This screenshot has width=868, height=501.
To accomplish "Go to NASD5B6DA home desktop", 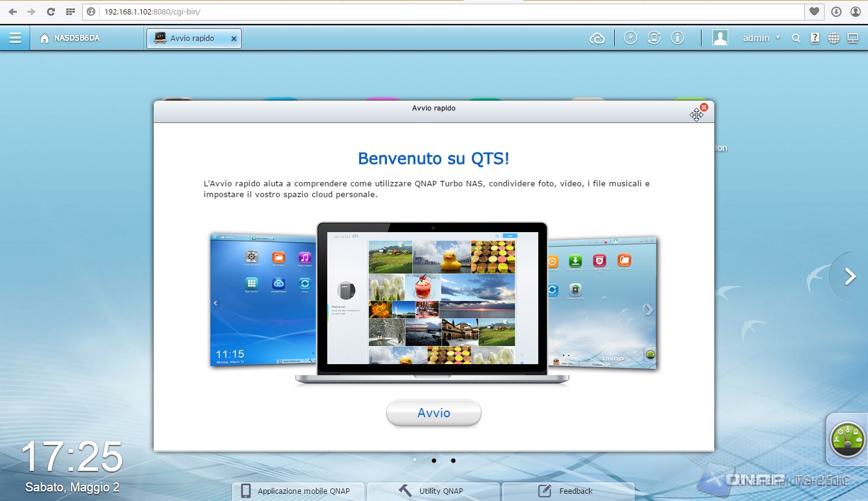I will (x=70, y=39).
